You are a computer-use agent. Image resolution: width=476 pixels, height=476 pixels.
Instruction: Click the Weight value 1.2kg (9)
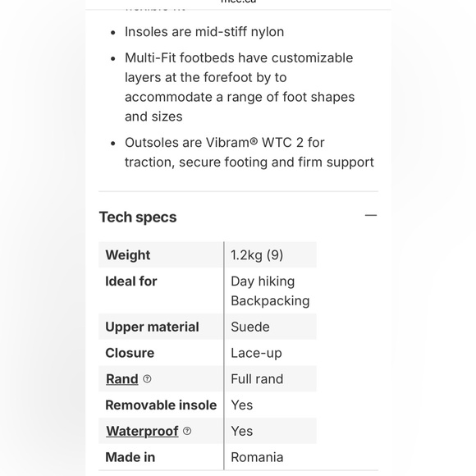point(257,255)
